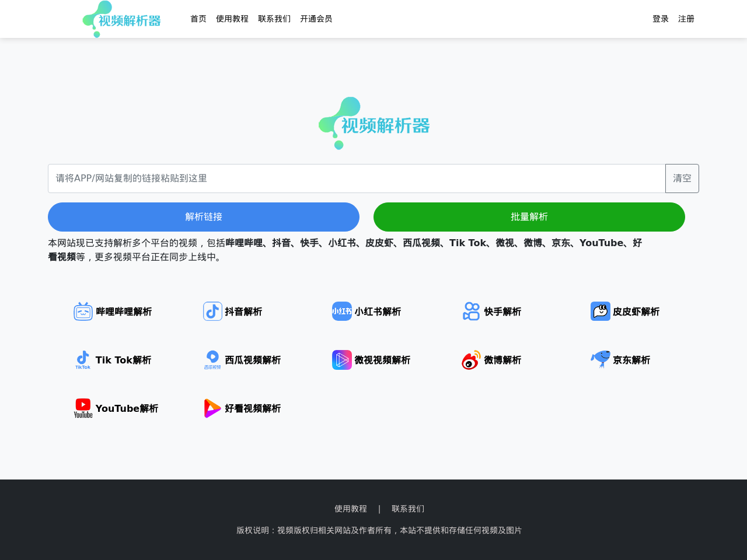Click the Bilibili platform icon
Image resolution: width=747 pixels, height=560 pixels.
[x=83, y=311]
